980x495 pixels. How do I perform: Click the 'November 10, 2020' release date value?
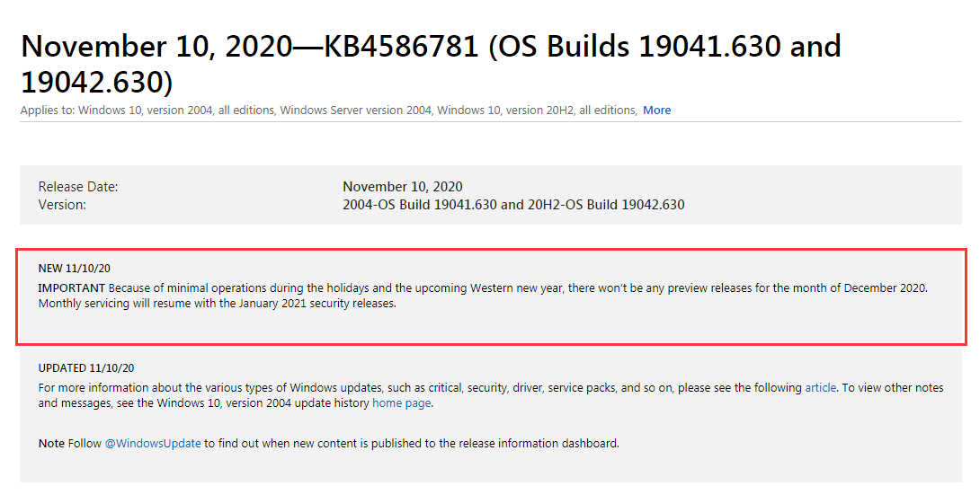pos(403,187)
